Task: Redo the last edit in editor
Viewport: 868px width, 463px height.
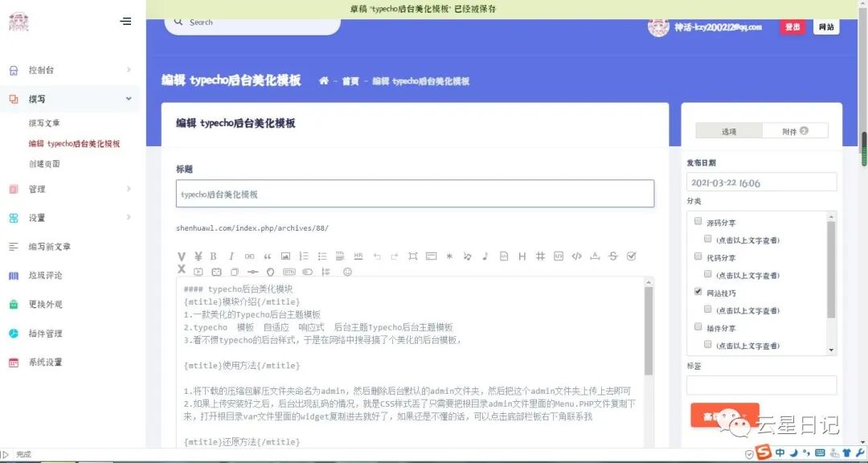Action: click(395, 256)
